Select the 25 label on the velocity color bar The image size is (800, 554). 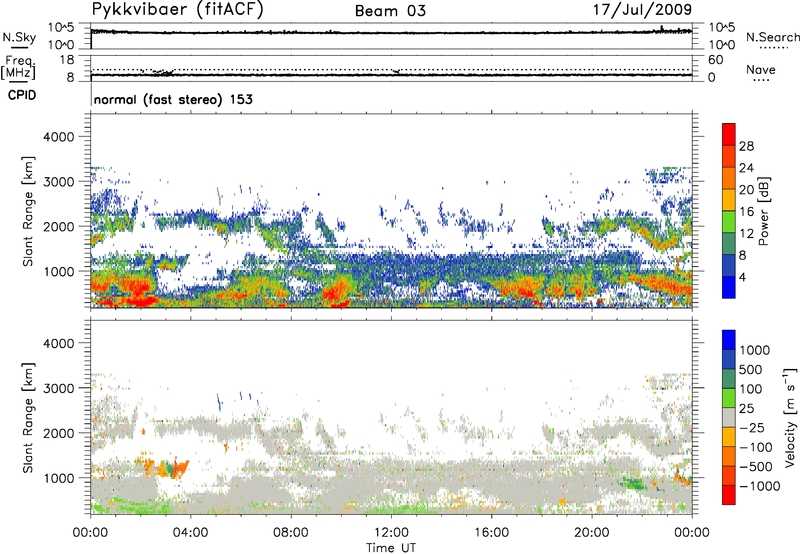coord(746,408)
